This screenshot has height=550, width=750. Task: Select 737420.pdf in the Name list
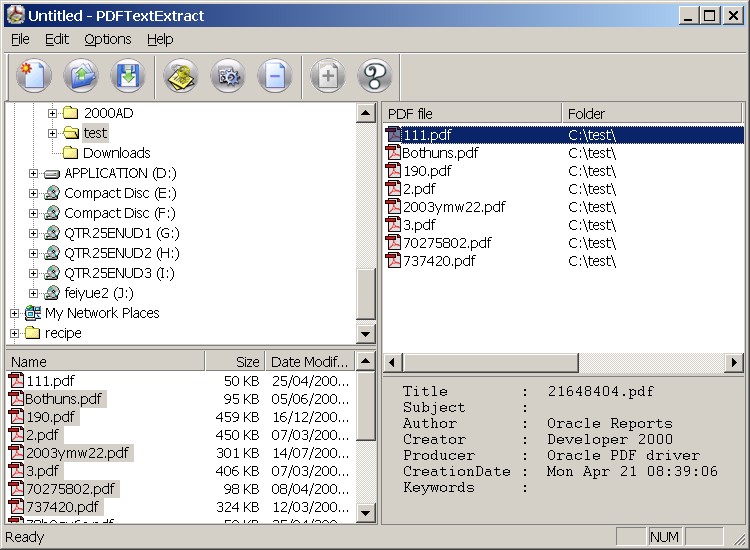pyautogui.click(x=63, y=507)
